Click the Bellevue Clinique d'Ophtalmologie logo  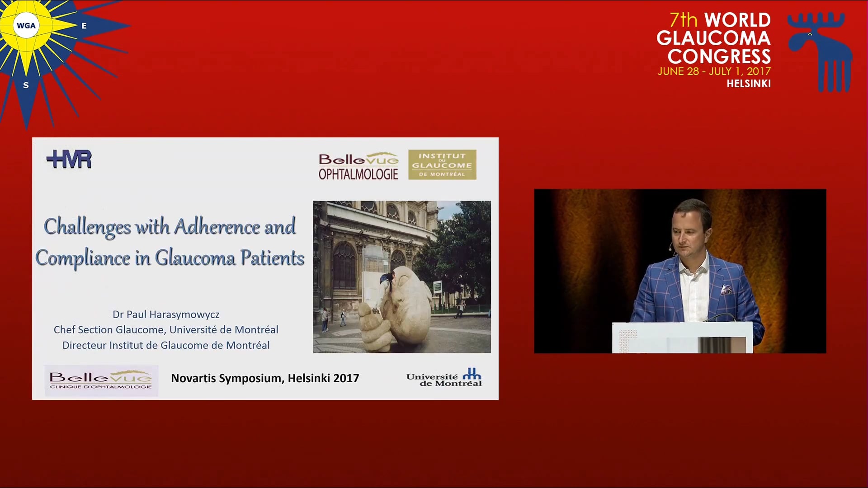(101, 380)
